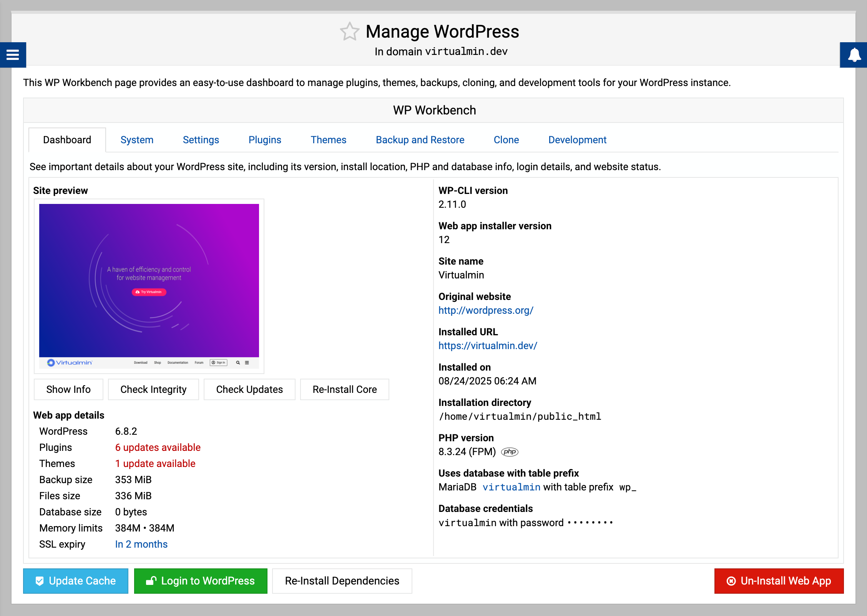Select the PHP version 8.3.24 (FPM) text

(467, 452)
